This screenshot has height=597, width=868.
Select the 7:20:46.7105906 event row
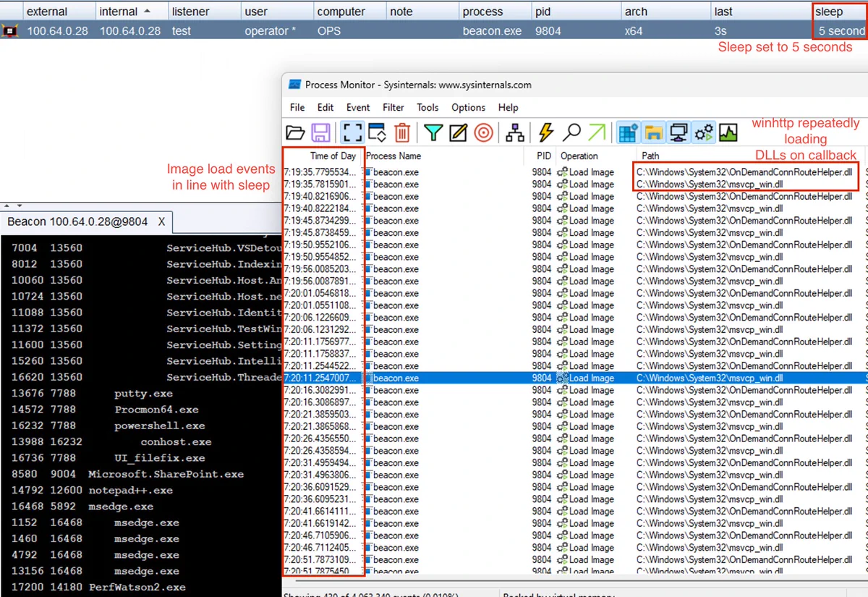[575, 535]
